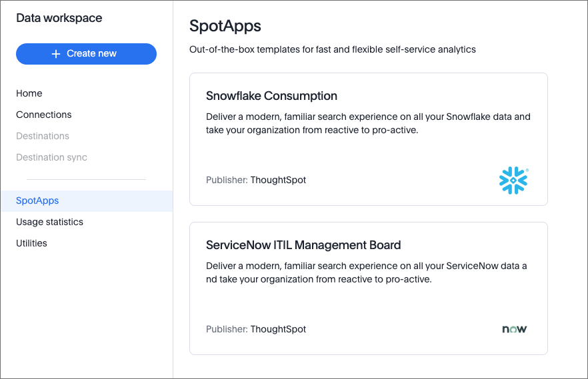Click the ServiceNow card description text
Screen dimensions: 588x379
366,272
